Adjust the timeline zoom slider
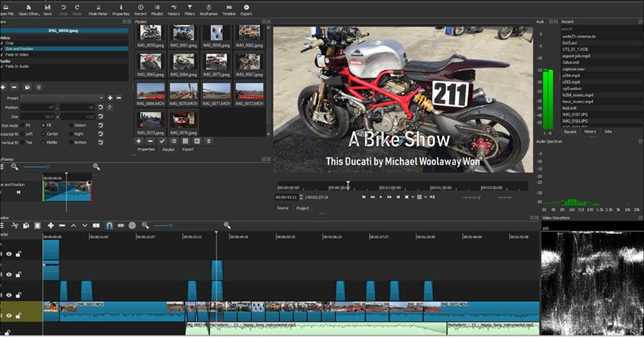This screenshot has height=337, width=644. [162, 226]
